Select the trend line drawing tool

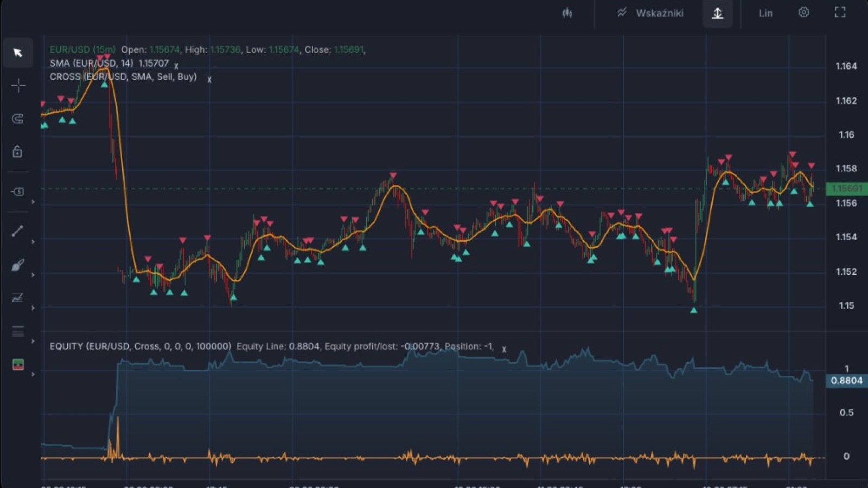pos(18,231)
